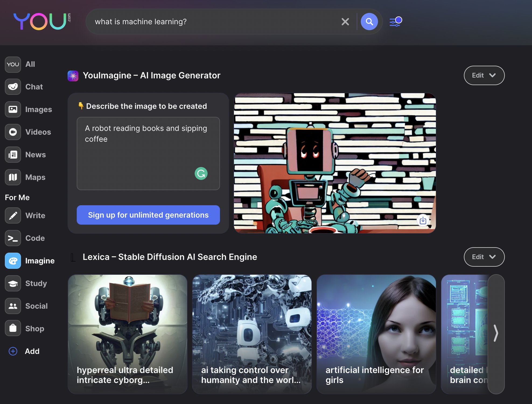This screenshot has width=532, height=404.
Task: Clear the search query with X icon
Action: pos(345,22)
